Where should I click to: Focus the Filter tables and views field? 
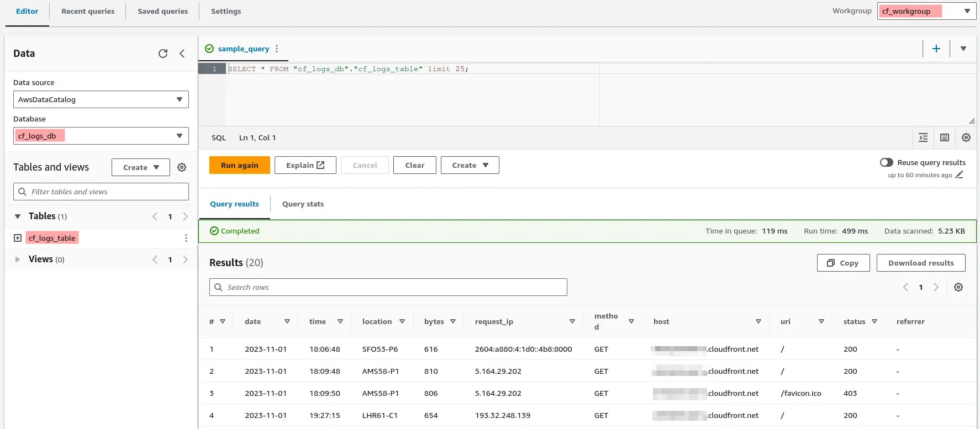click(101, 192)
